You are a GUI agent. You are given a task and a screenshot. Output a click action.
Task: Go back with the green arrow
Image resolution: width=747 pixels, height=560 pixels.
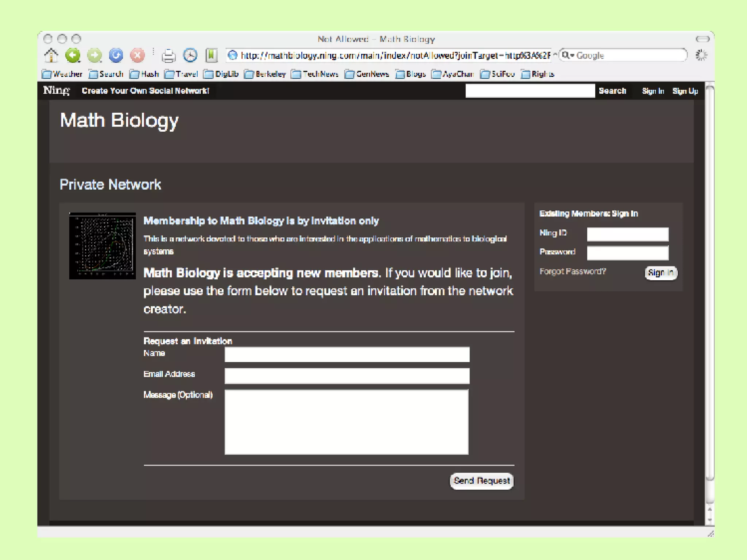click(x=73, y=55)
